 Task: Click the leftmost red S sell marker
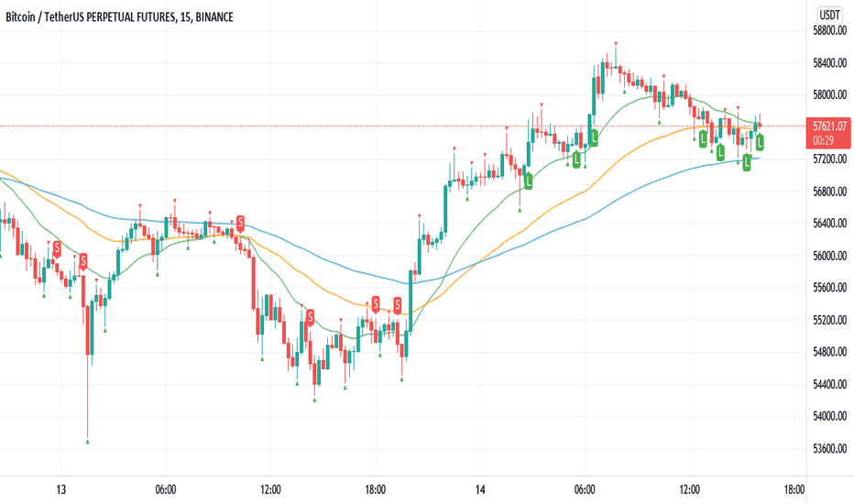coord(57,249)
